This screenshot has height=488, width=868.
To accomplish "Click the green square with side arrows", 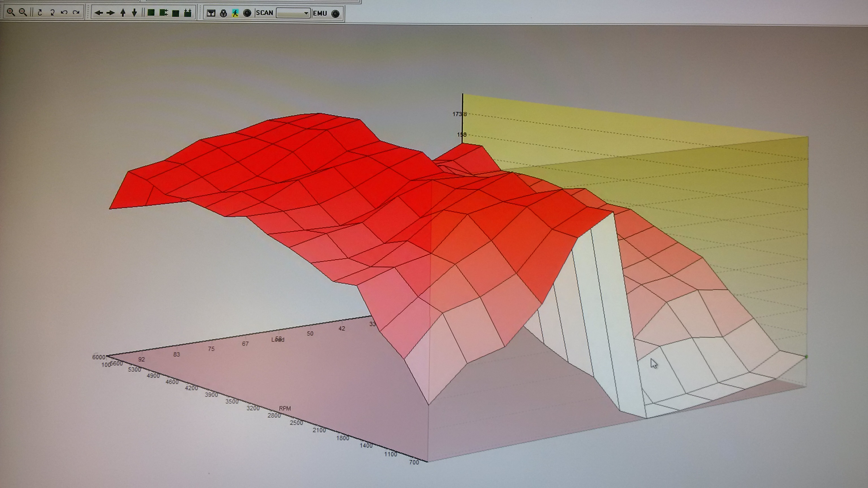I will pos(163,13).
